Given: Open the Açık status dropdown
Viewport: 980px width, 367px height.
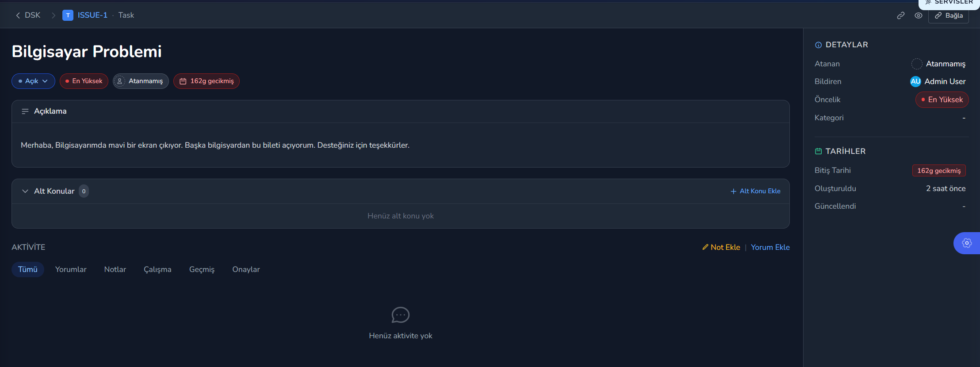Looking at the screenshot, I should click(33, 81).
